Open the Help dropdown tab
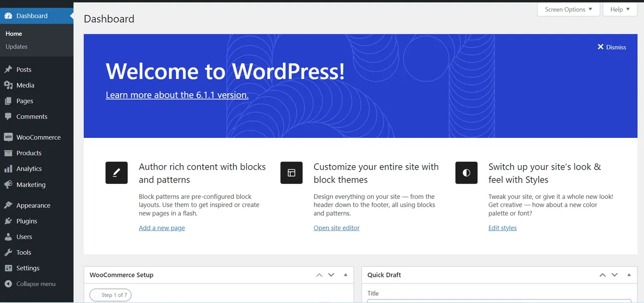 coord(620,10)
